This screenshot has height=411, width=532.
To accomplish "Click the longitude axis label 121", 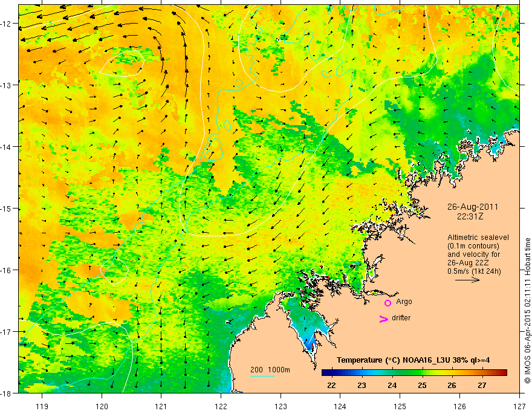I will click(161, 406).
